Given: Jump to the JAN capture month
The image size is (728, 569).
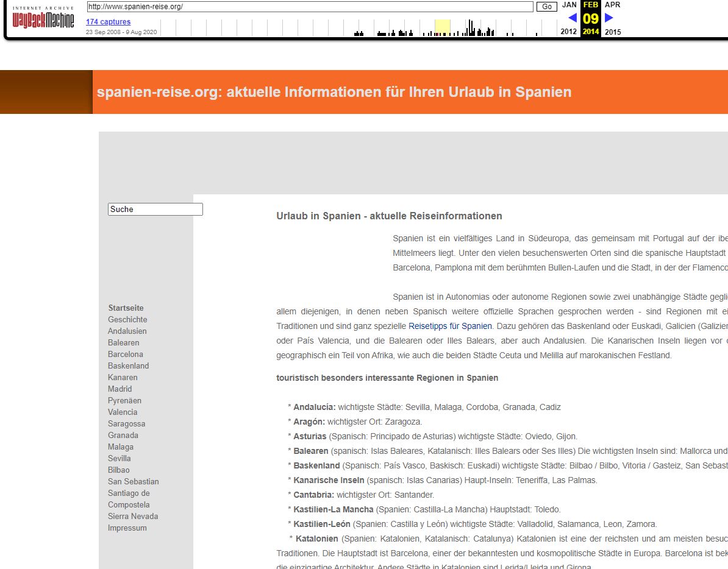Looking at the screenshot, I should [x=569, y=5].
